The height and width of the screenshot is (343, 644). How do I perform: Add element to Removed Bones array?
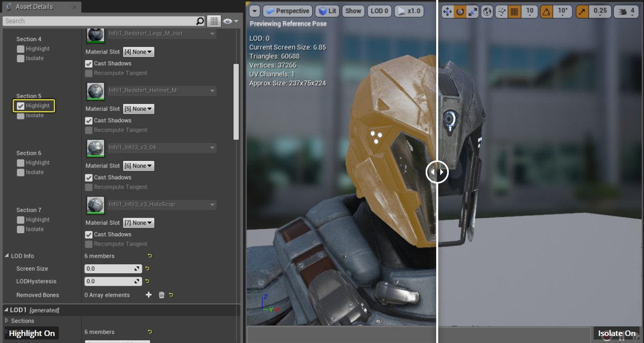tap(149, 295)
